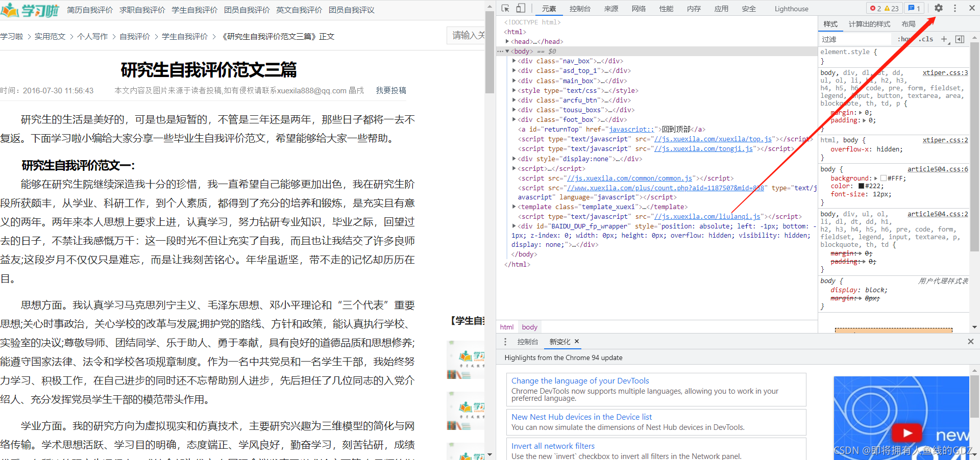The height and width of the screenshot is (460, 980).
Task: Open the common.js script link
Action: coord(630,178)
